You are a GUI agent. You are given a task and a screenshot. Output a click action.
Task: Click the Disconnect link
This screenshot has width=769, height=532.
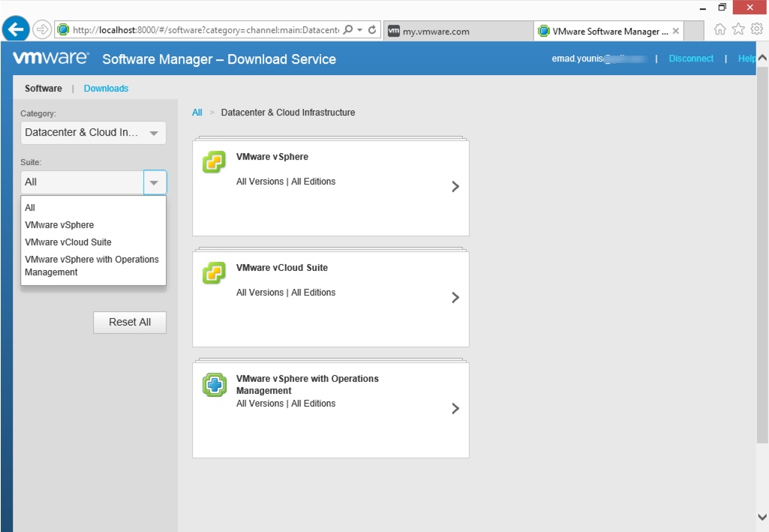click(691, 59)
